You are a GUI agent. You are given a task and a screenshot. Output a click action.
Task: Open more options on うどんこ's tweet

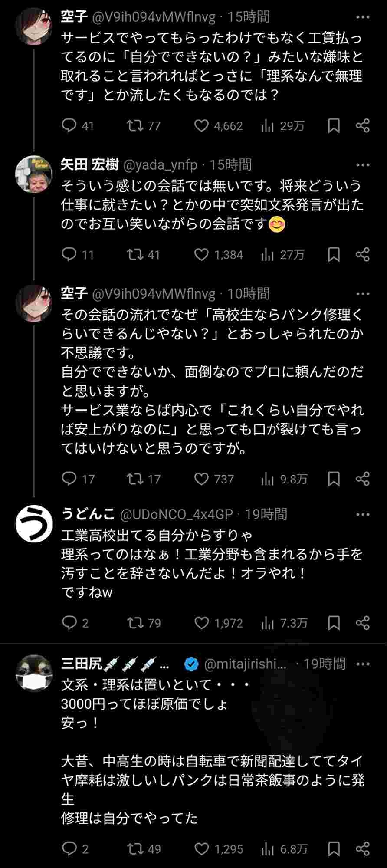click(363, 514)
